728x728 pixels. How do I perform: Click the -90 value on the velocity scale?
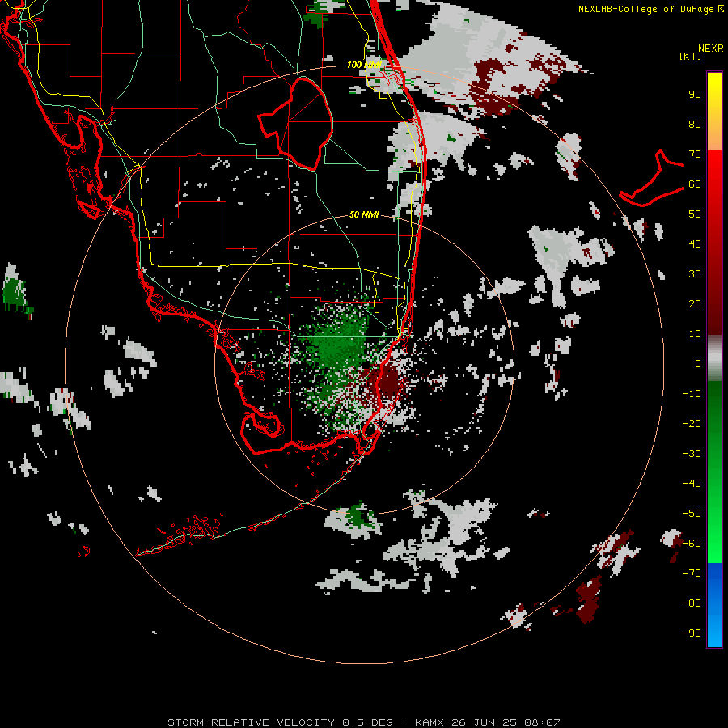[692, 633]
